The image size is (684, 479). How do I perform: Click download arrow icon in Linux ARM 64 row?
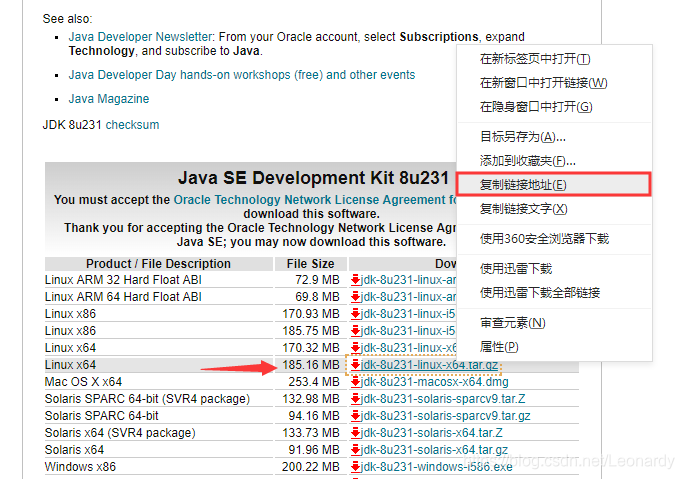(356, 297)
